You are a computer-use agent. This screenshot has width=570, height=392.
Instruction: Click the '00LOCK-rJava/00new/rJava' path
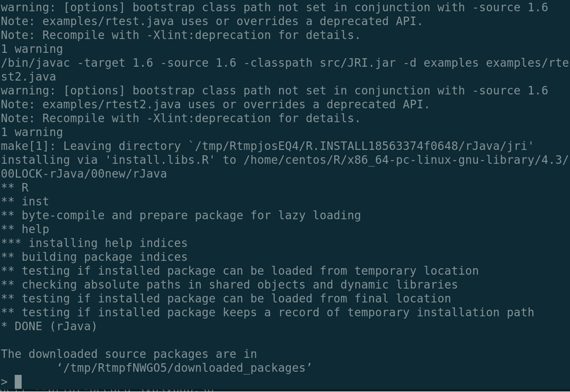[x=84, y=174]
